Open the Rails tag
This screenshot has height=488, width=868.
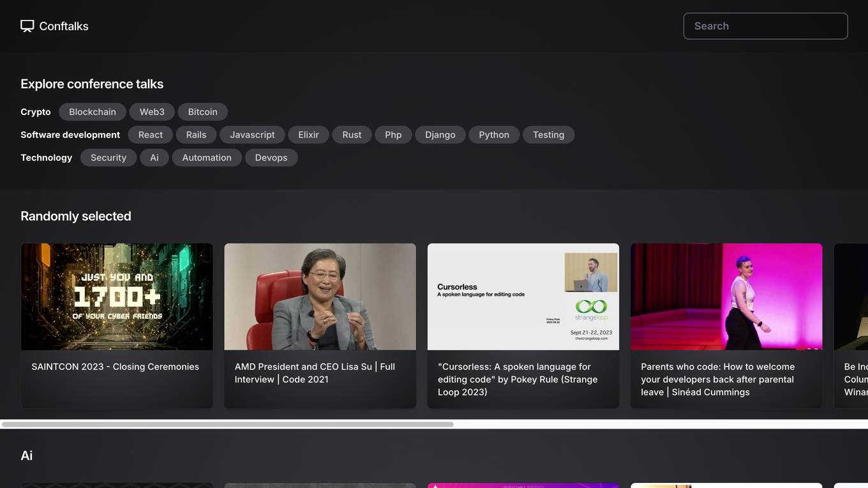click(196, 135)
